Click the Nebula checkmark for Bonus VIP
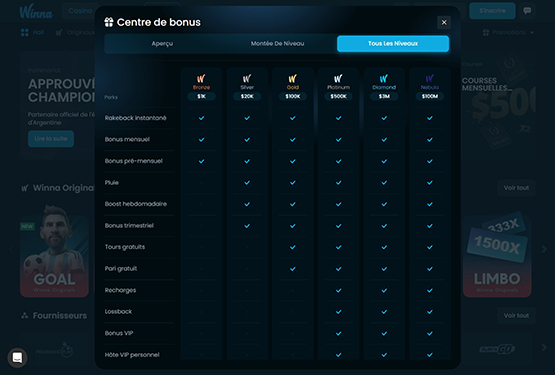Viewport: 555px width, 375px height. point(430,334)
